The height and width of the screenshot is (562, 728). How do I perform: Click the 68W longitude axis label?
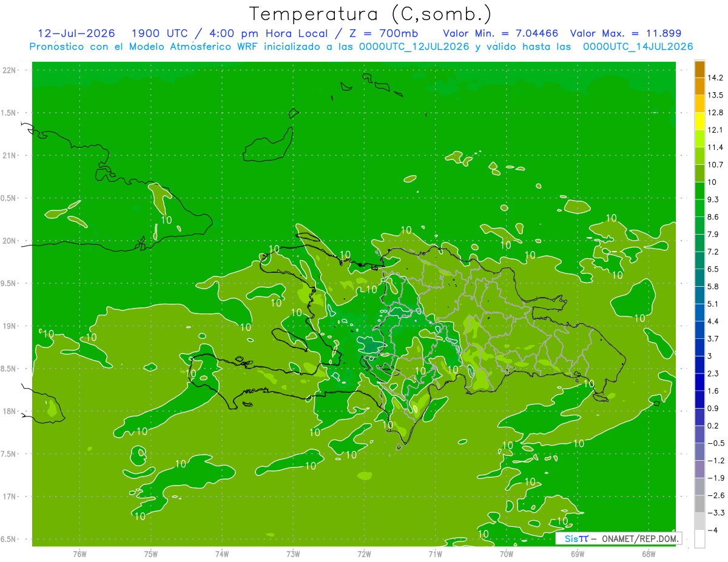point(649,554)
